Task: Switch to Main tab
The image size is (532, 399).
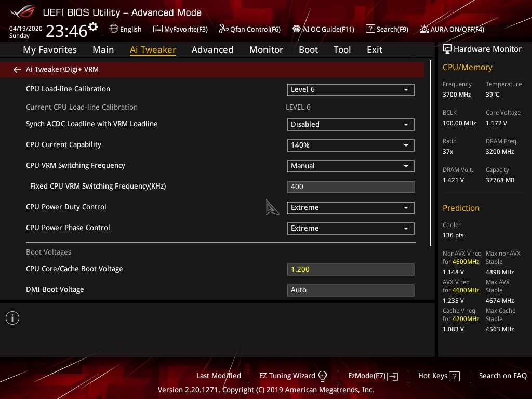Action: tap(103, 50)
